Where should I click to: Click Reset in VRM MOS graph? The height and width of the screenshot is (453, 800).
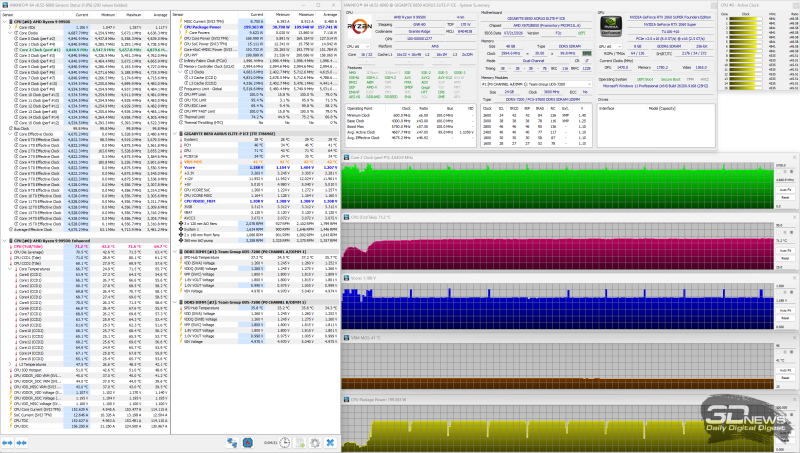785,378
